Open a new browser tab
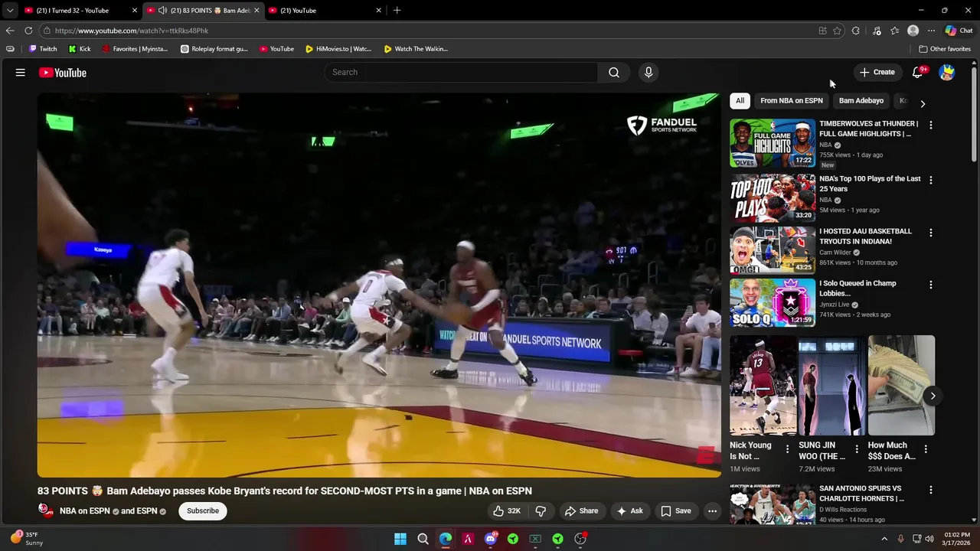 (x=397, y=11)
